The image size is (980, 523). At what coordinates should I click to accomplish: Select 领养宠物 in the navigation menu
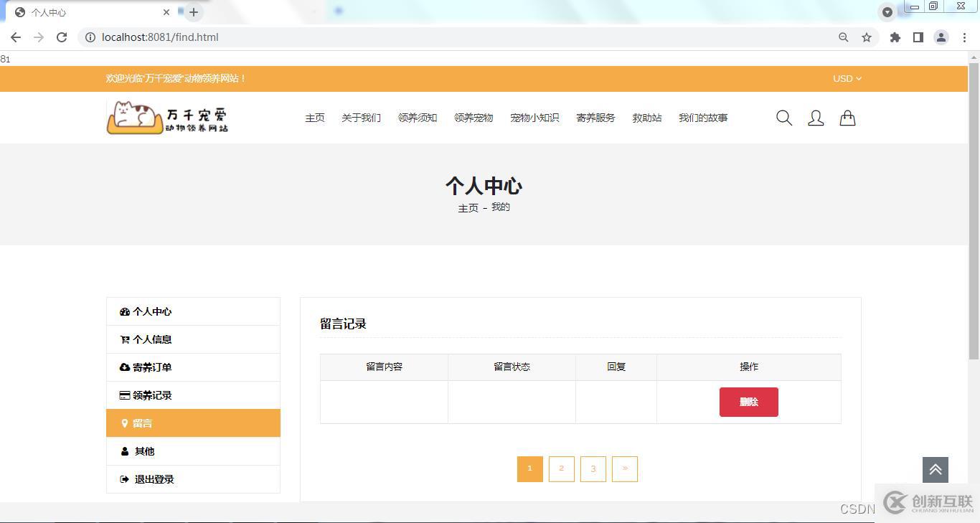pos(473,118)
